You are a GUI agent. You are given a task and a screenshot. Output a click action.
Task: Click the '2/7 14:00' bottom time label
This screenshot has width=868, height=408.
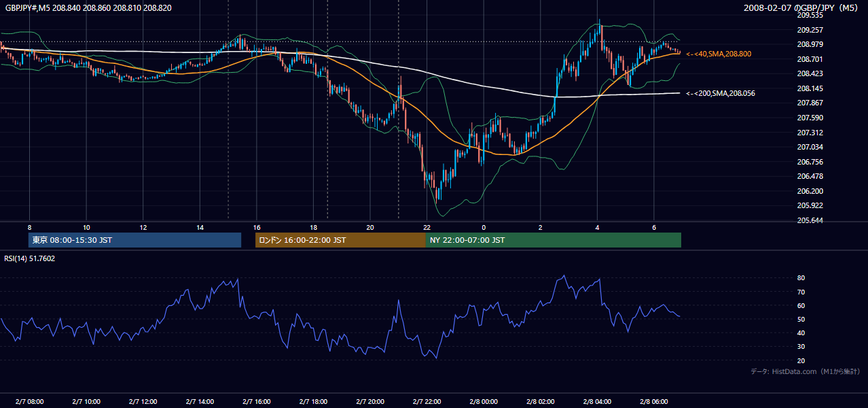(200, 402)
